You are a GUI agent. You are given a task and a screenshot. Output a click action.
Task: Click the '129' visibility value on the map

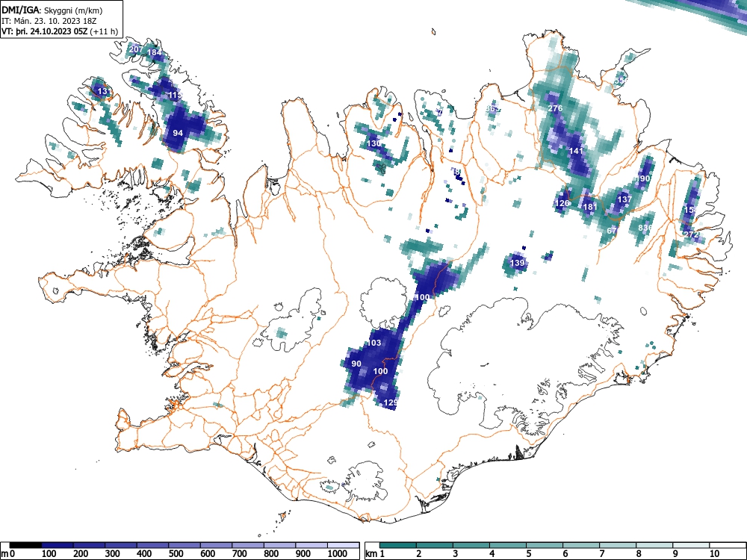coord(390,403)
